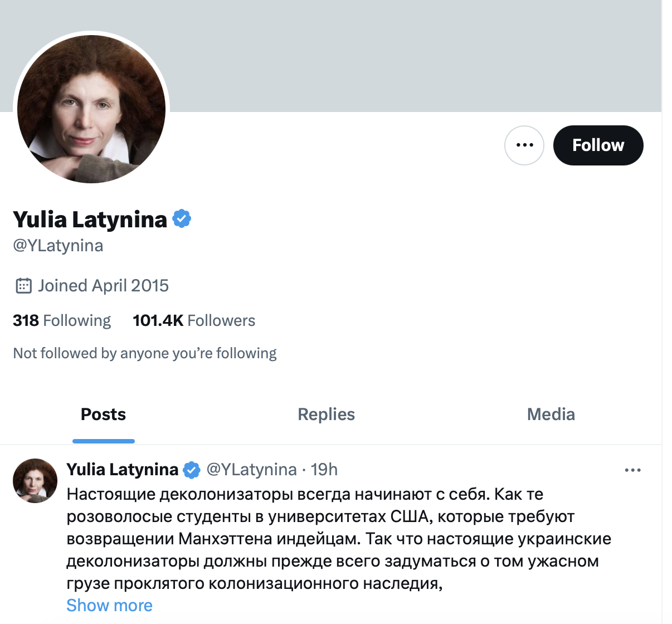The image size is (672, 624).
Task: Click the author name on the post
Action: click(122, 470)
